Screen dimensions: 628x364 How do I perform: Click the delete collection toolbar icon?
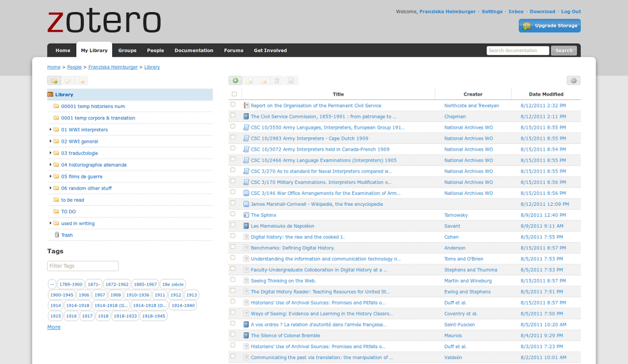[x=82, y=81]
